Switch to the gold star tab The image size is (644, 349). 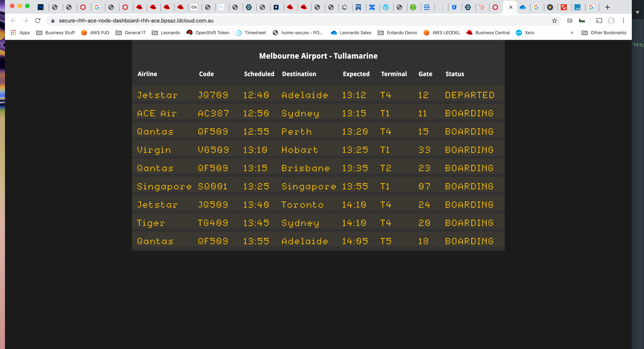[x=550, y=7]
